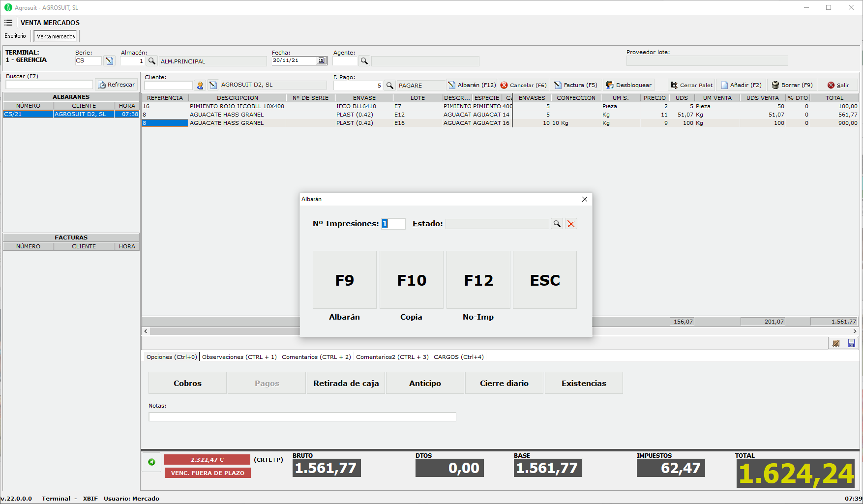Screen dimensions: 863x504
Task: Switch to the Escritorio tab
Action: click(x=15, y=36)
